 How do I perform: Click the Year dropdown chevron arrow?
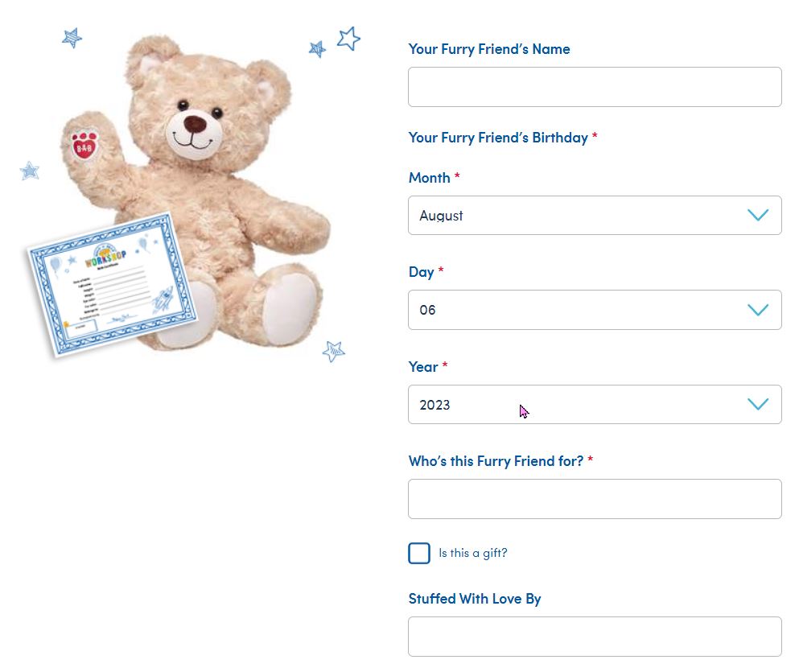[758, 404]
